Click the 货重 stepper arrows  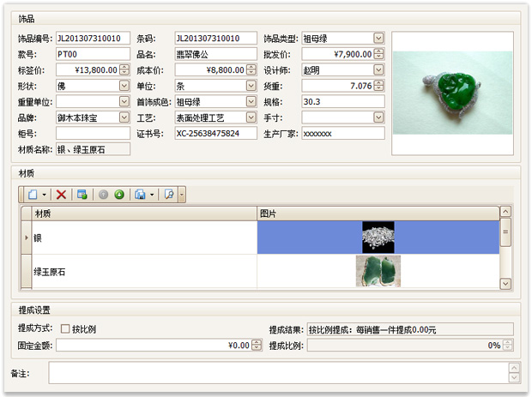[x=379, y=86]
